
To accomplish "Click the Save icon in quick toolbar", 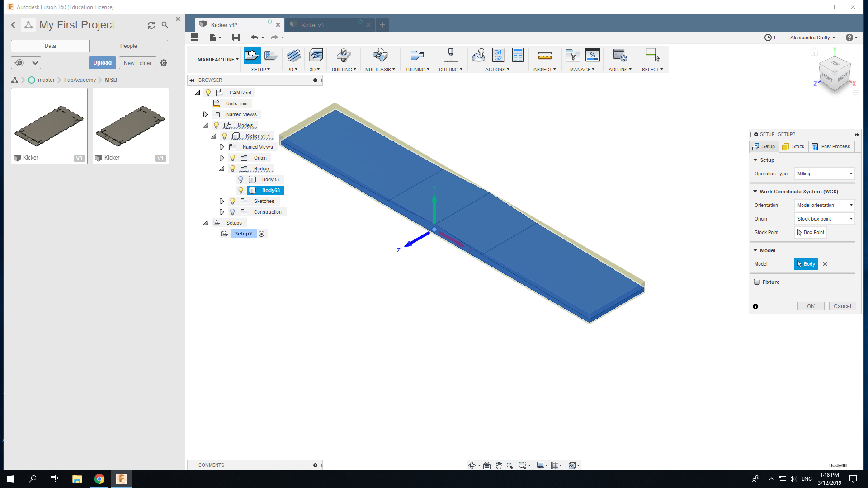I will click(236, 38).
